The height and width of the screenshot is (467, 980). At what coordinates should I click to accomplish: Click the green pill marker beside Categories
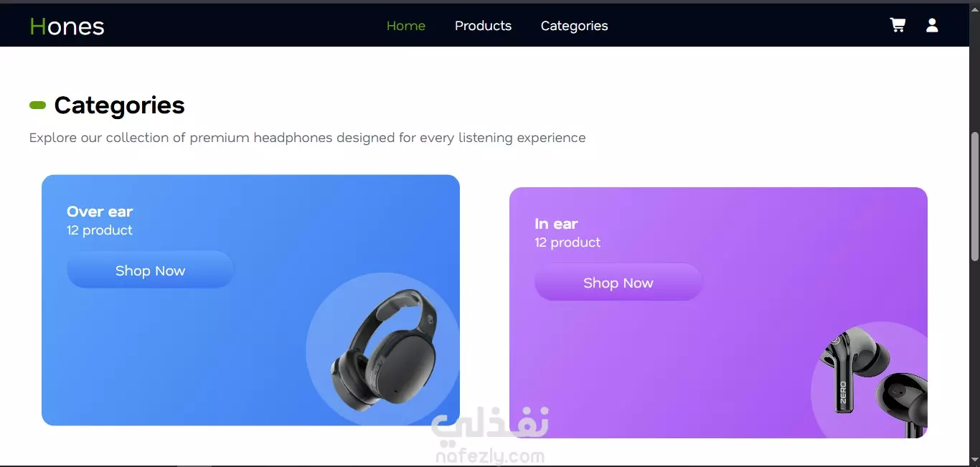(37, 105)
